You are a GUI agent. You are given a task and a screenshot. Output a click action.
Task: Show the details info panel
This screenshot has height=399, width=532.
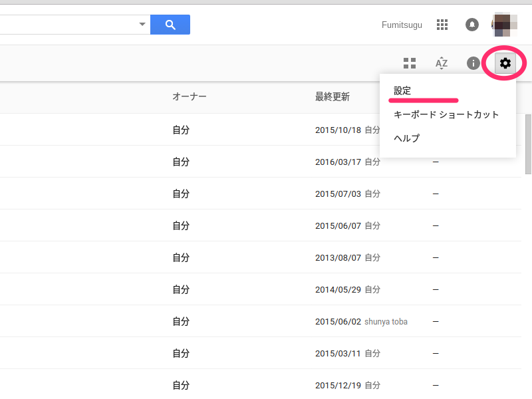click(473, 63)
